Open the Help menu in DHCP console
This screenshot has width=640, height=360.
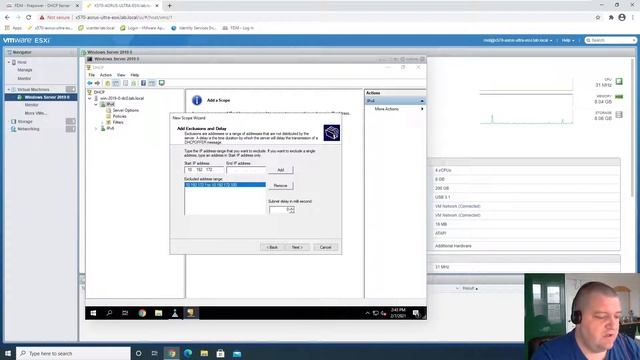coord(135,75)
